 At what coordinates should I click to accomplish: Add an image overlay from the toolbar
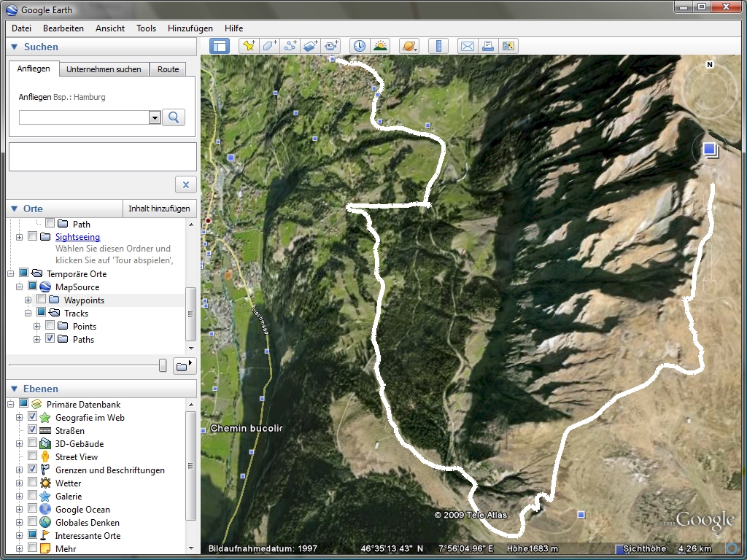point(311,46)
